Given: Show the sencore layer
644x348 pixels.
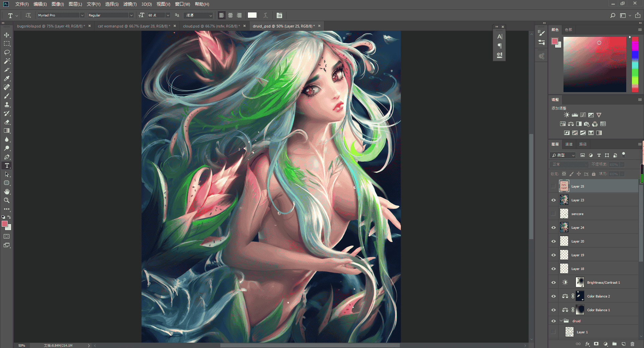Looking at the screenshot, I should click(553, 214).
